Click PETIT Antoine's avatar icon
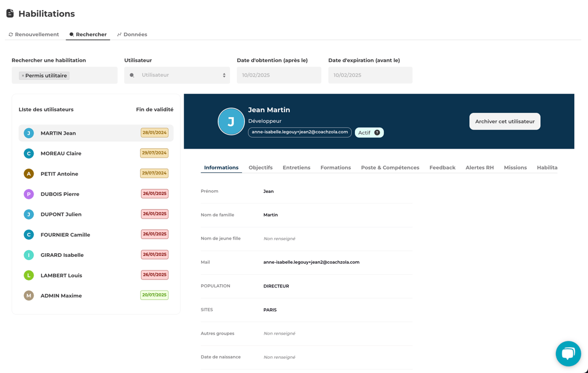 [29, 174]
